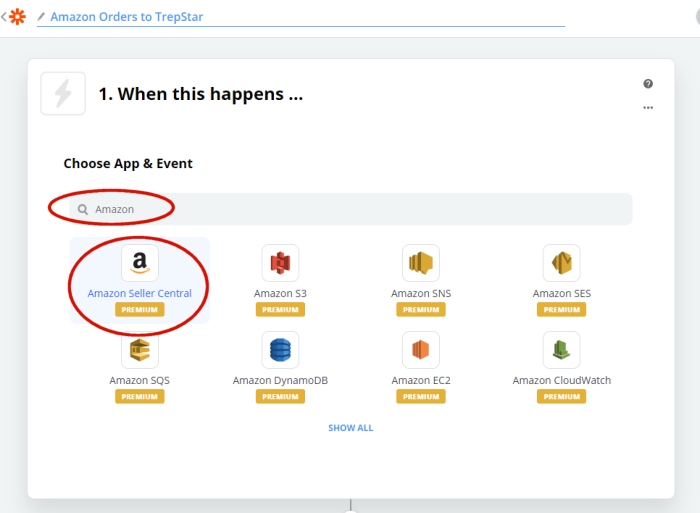
Task: Click the Amazon SQS text label
Action: click(x=140, y=380)
